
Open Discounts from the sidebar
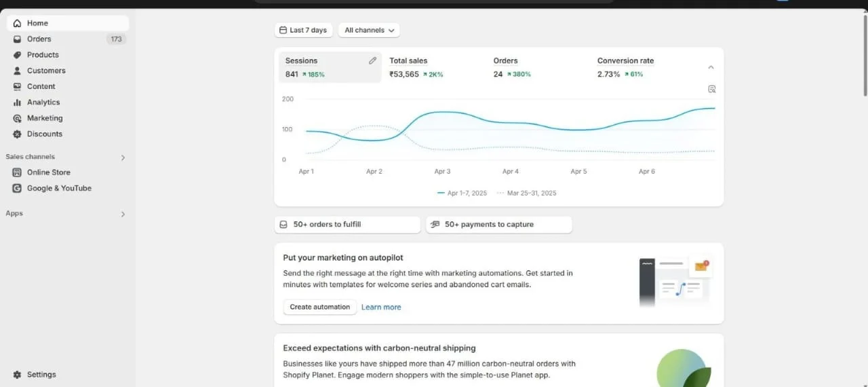point(68,134)
